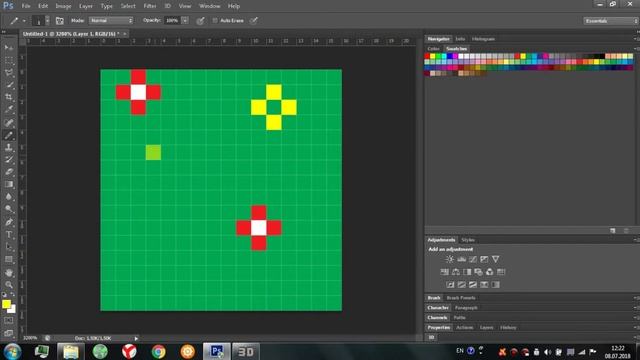Toggle pressure for opacity button
The height and width of the screenshot is (360, 640).
pos(200,20)
